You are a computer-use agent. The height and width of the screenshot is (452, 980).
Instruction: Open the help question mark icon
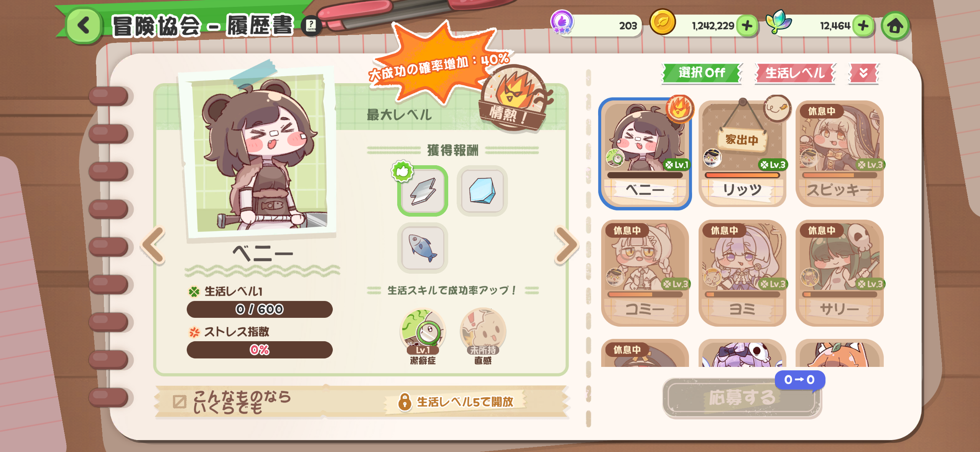point(311,26)
